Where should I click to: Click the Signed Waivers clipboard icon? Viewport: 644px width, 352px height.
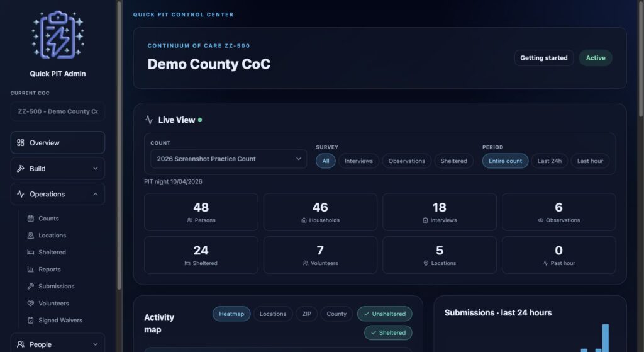(30, 320)
